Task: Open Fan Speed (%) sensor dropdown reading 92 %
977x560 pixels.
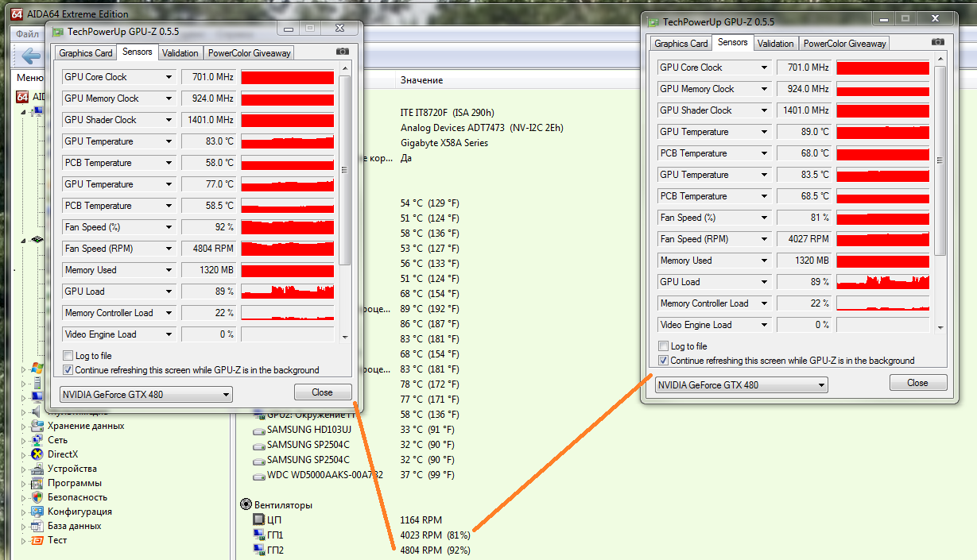Action: pyautogui.click(x=169, y=227)
